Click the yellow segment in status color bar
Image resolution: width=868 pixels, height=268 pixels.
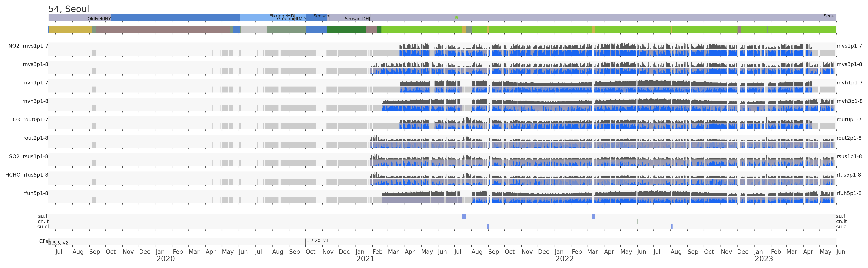[70, 30]
